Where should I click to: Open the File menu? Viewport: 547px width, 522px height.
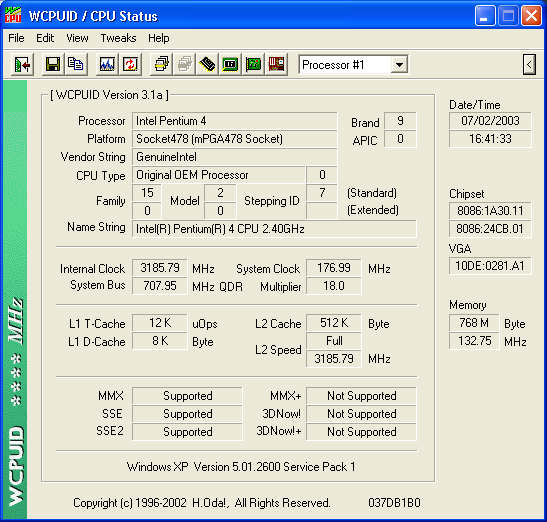point(16,38)
